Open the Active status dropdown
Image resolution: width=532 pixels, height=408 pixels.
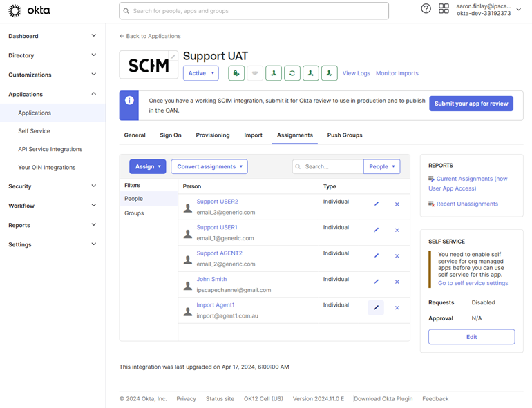(x=201, y=73)
